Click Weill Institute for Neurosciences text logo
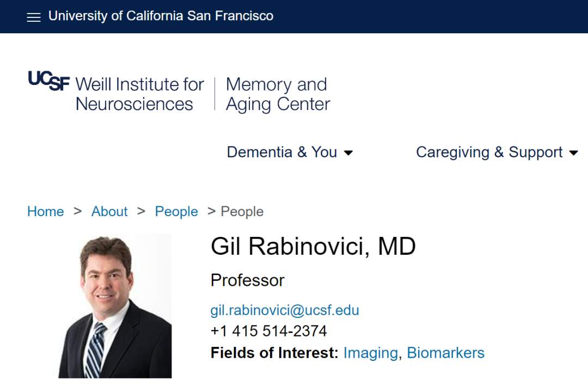This screenshot has height=386, width=588. 139,94
